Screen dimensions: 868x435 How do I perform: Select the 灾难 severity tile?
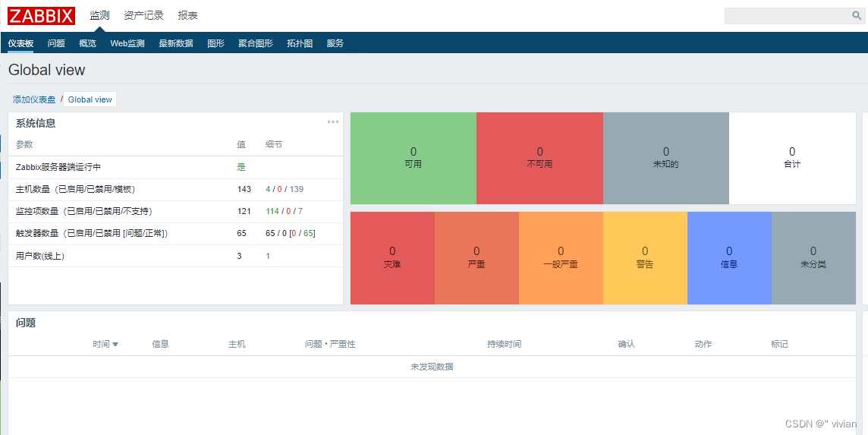[392, 257]
